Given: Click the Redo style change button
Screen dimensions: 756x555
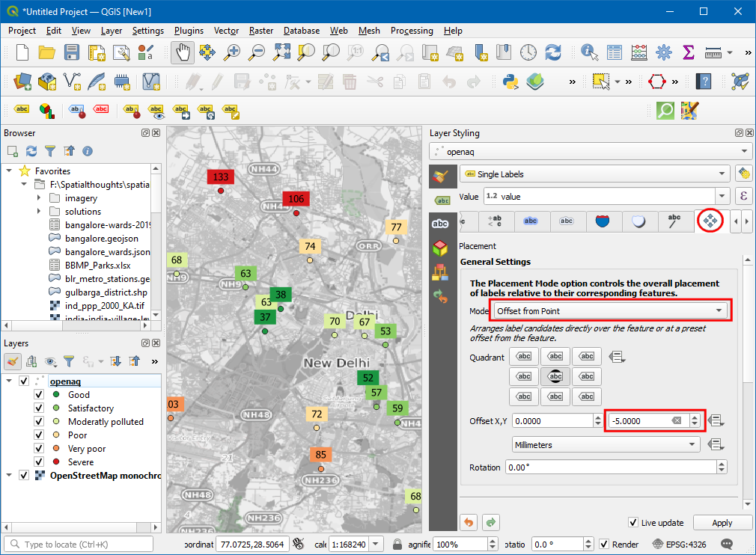Looking at the screenshot, I should (491, 523).
